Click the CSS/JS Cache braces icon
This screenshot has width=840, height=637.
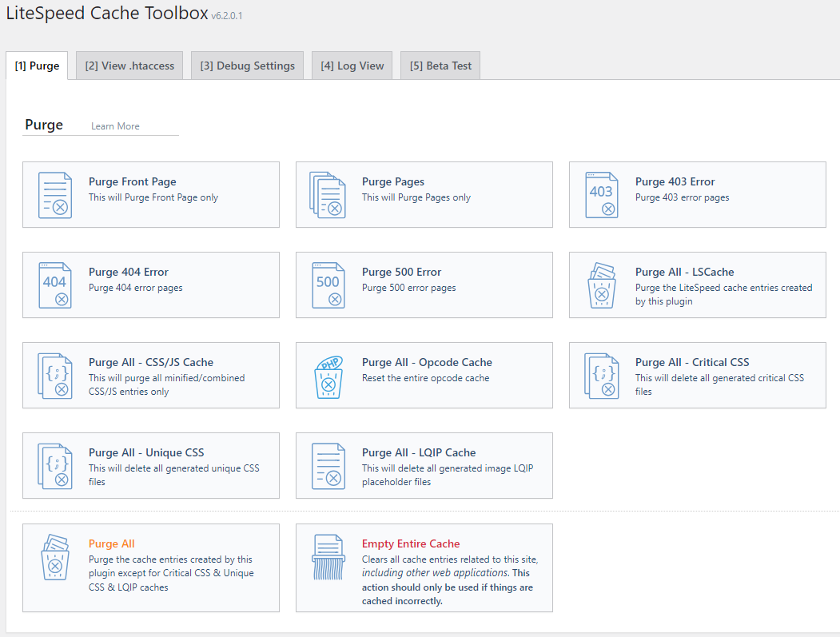click(x=55, y=376)
